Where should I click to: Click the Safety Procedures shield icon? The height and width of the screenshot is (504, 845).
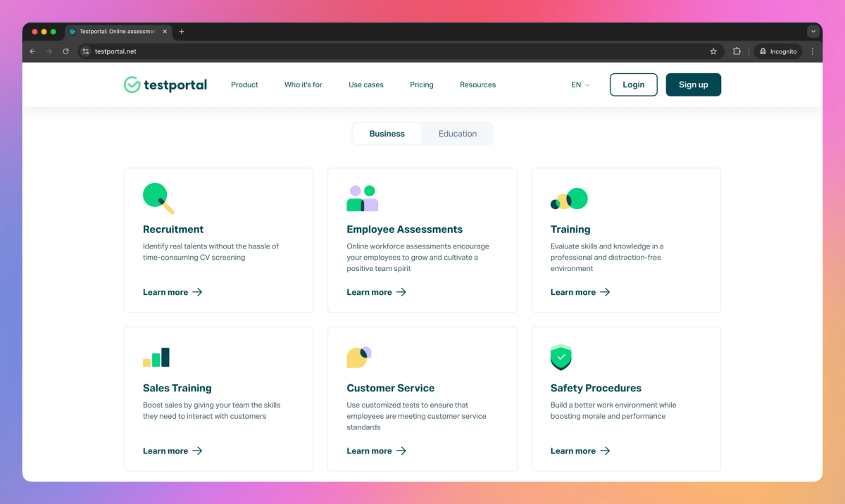pos(561,357)
